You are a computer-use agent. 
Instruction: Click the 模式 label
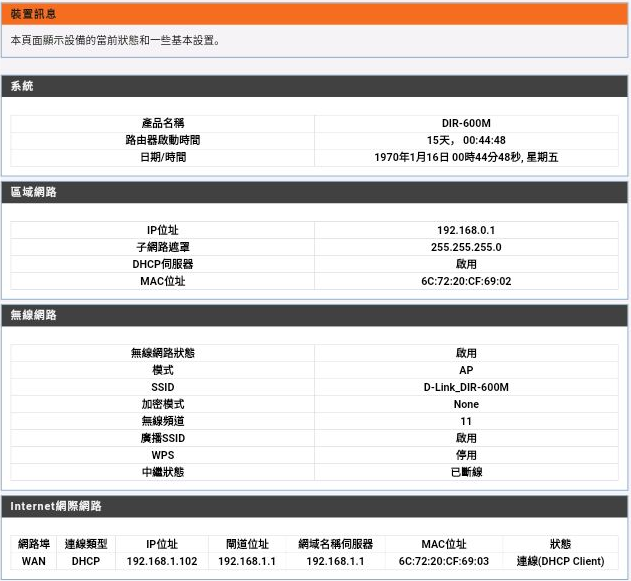163,370
